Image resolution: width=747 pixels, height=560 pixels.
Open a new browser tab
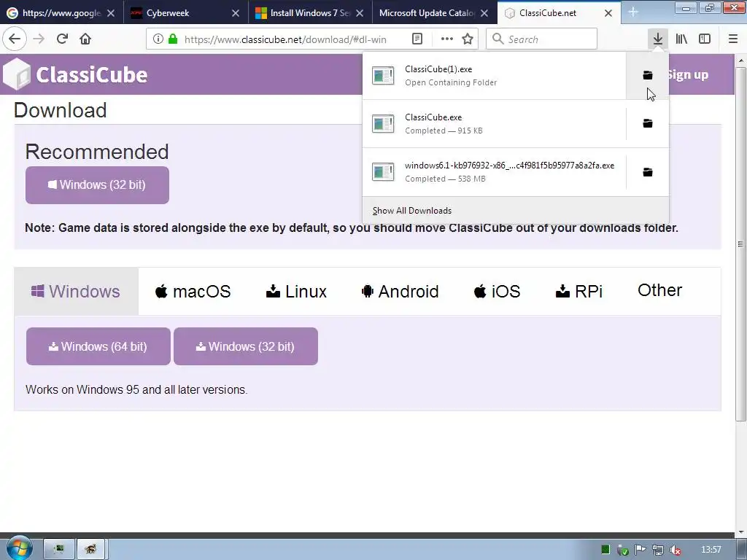[x=633, y=12]
